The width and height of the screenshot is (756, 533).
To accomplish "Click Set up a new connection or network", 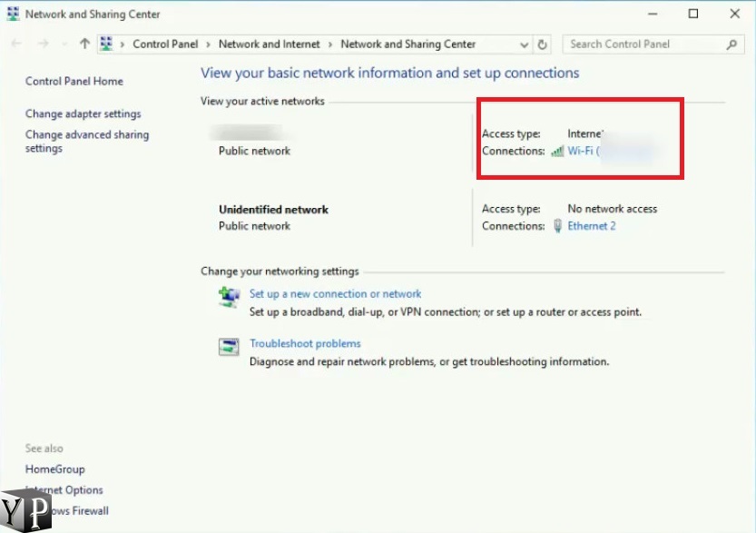I will (335, 294).
